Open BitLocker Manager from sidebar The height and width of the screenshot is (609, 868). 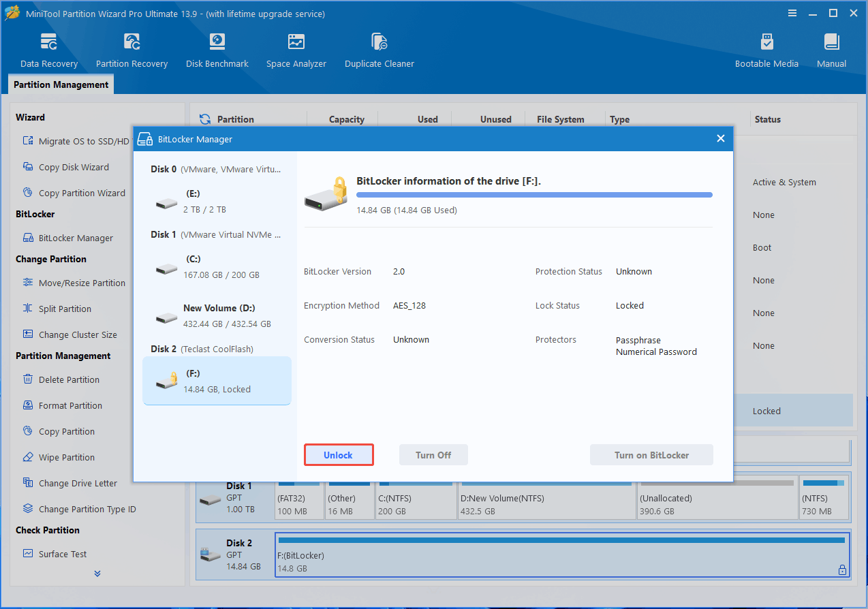67,238
